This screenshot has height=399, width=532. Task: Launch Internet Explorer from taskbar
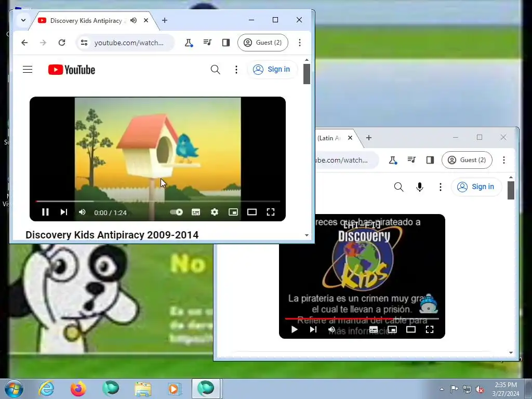point(46,389)
